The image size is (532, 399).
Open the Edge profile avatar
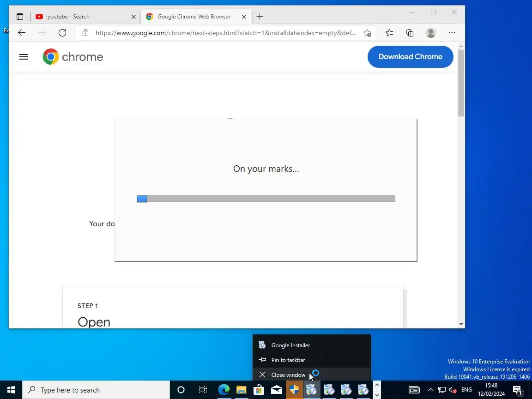click(x=431, y=33)
